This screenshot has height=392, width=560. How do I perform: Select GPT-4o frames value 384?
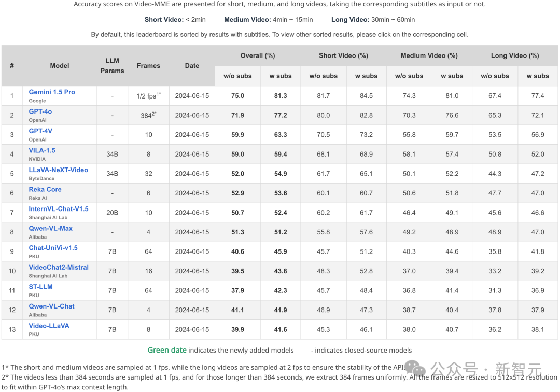(148, 115)
